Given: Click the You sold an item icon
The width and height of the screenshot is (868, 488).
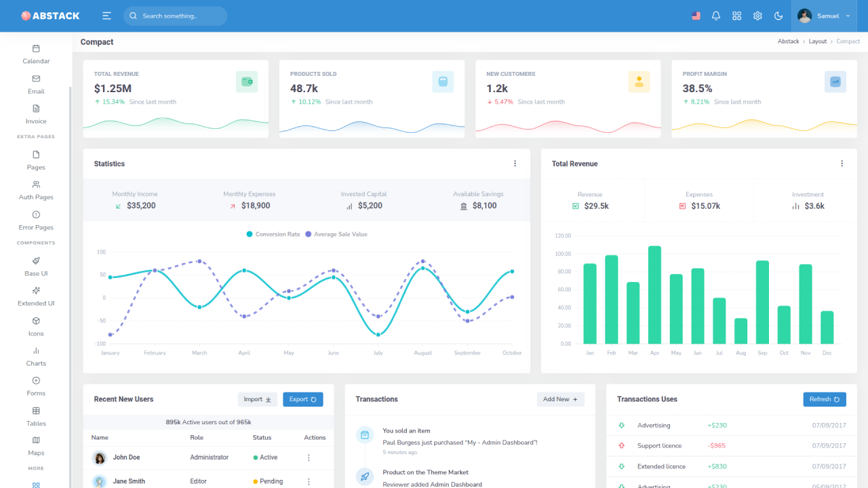Looking at the screenshot, I should (x=365, y=434).
